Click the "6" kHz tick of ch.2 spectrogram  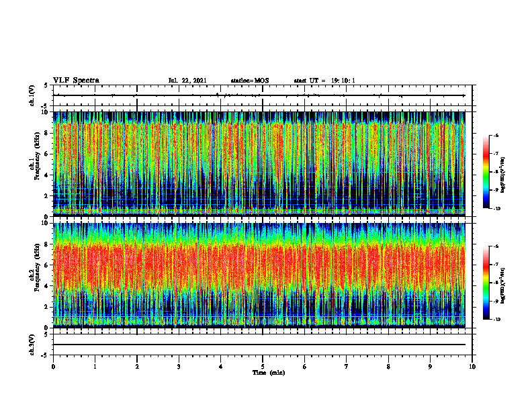pyautogui.click(x=47, y=265)
